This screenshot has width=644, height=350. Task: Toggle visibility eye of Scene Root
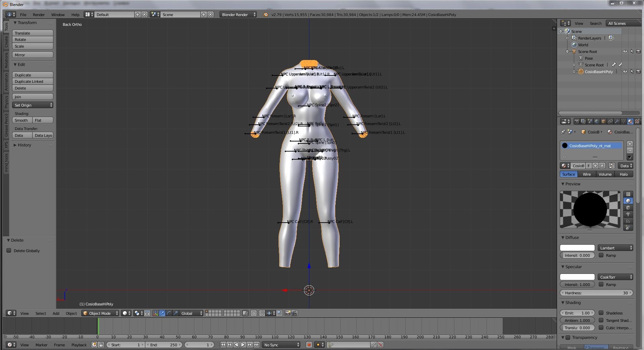[625, 51]
